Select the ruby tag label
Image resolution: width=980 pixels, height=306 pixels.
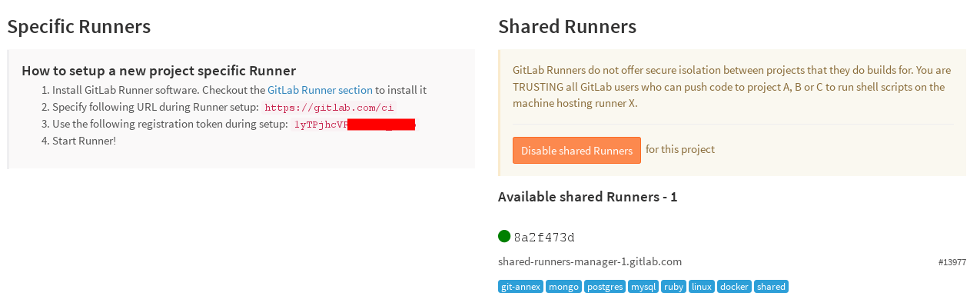click(673, 287)
